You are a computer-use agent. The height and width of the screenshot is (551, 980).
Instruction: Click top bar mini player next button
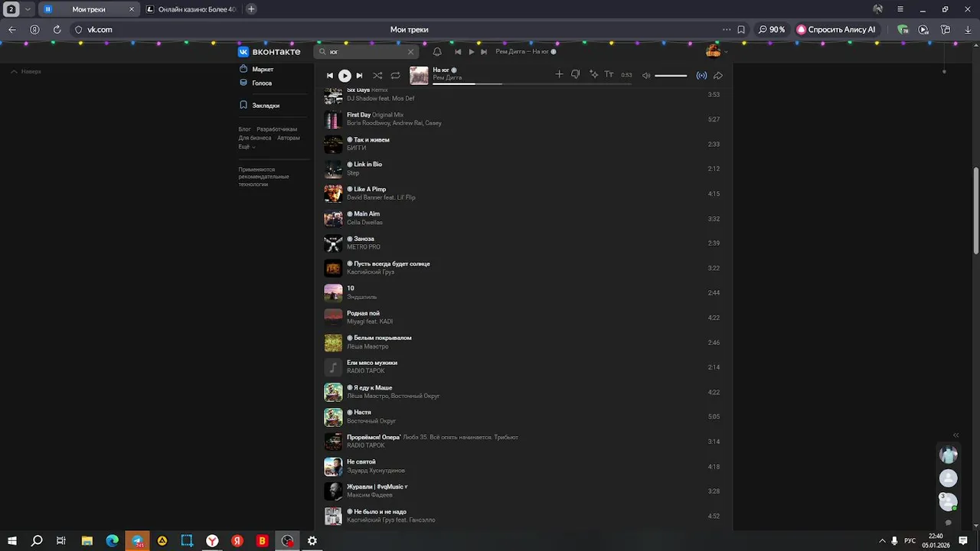click(x=484, y=52)
